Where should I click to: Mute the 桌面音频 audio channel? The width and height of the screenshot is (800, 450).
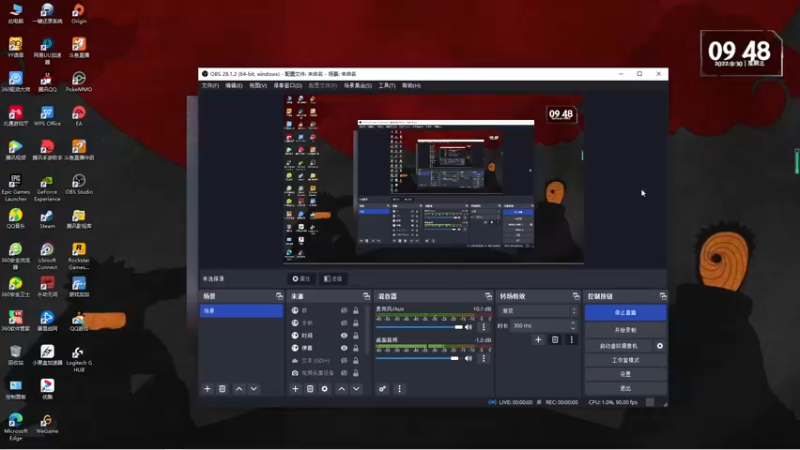point(468,358)
